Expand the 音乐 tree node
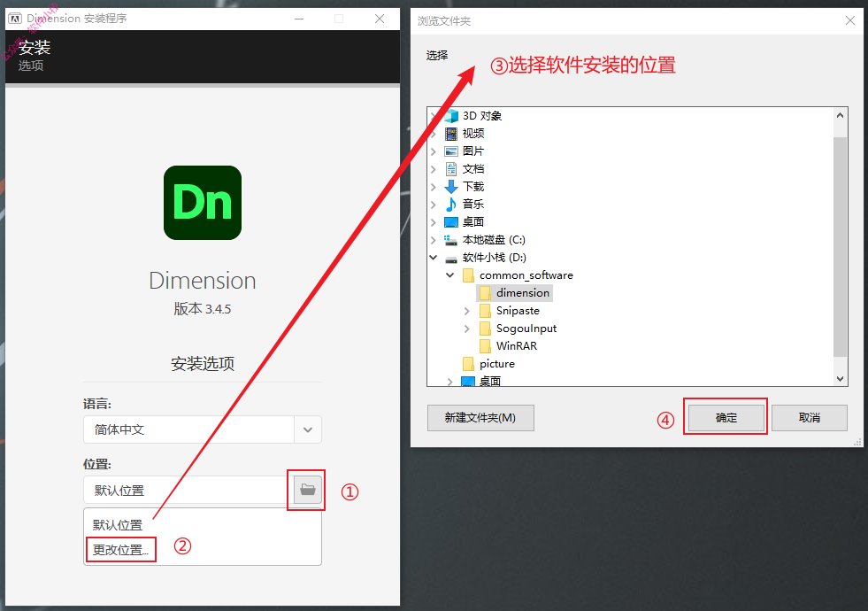868x611 pixels. point(434,205)
